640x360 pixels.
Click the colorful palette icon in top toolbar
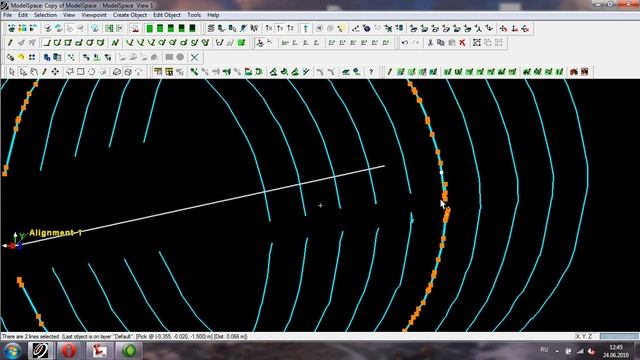click(22, 28)
